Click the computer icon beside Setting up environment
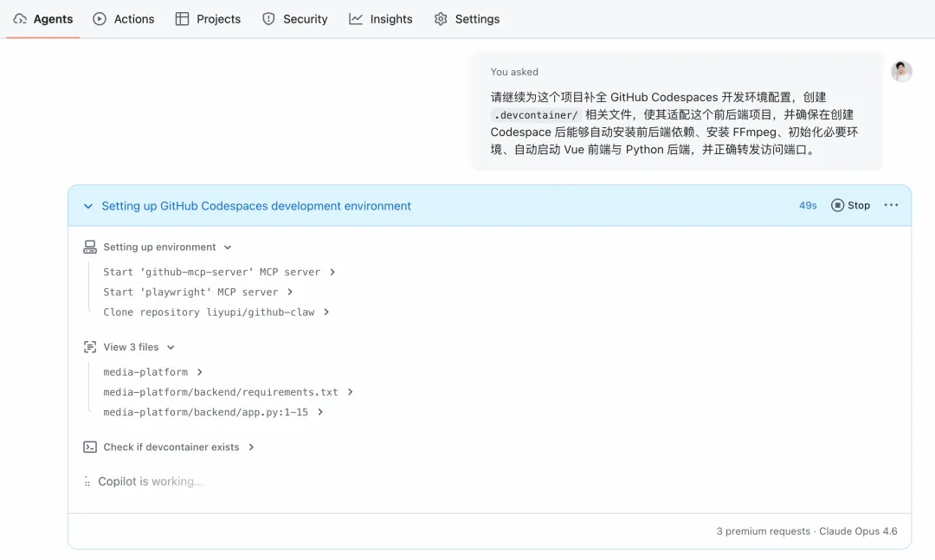Image resolution: width=935 pixels, height=560 pixels. click(x=90, y=248)
